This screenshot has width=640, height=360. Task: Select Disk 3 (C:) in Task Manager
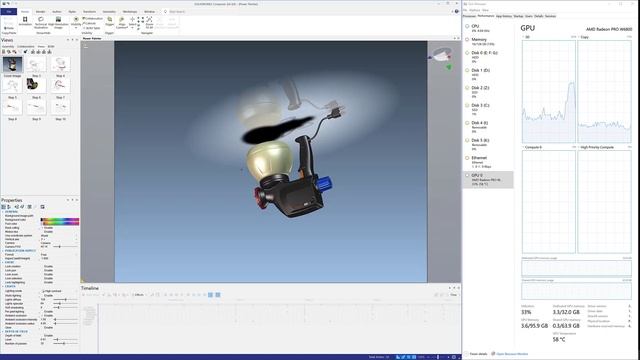(488, 109)
